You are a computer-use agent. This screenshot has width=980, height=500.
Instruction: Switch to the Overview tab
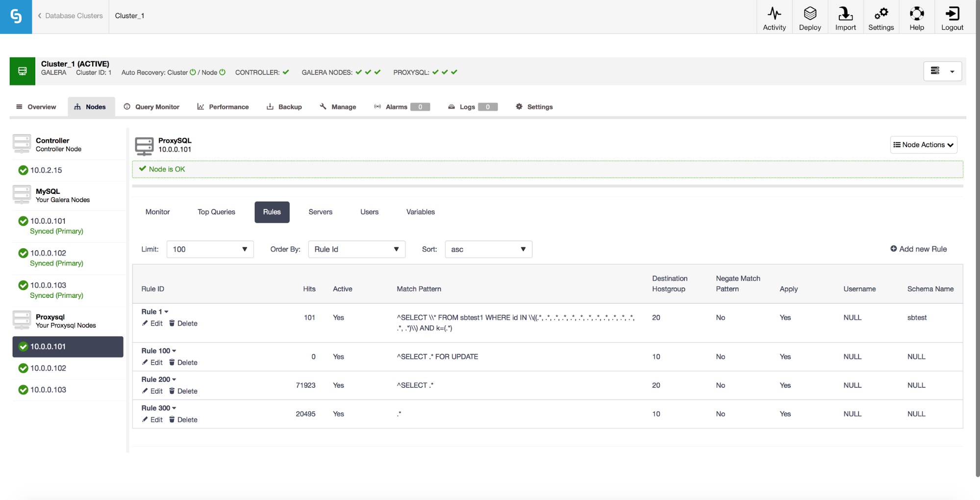point(36,106)
